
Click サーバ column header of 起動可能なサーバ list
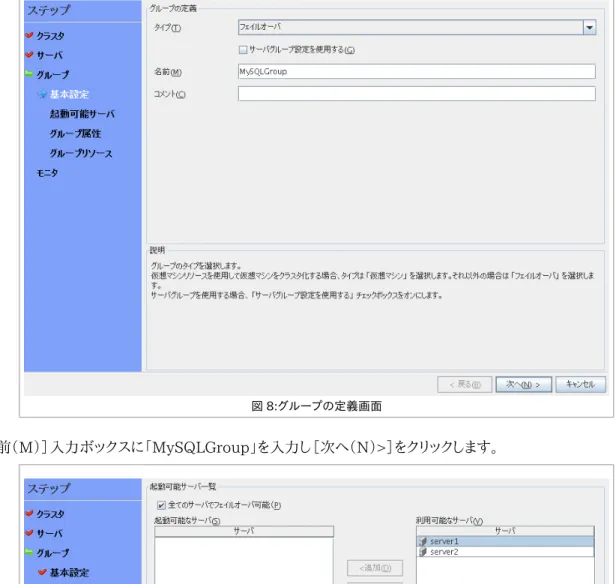(244, 531)
